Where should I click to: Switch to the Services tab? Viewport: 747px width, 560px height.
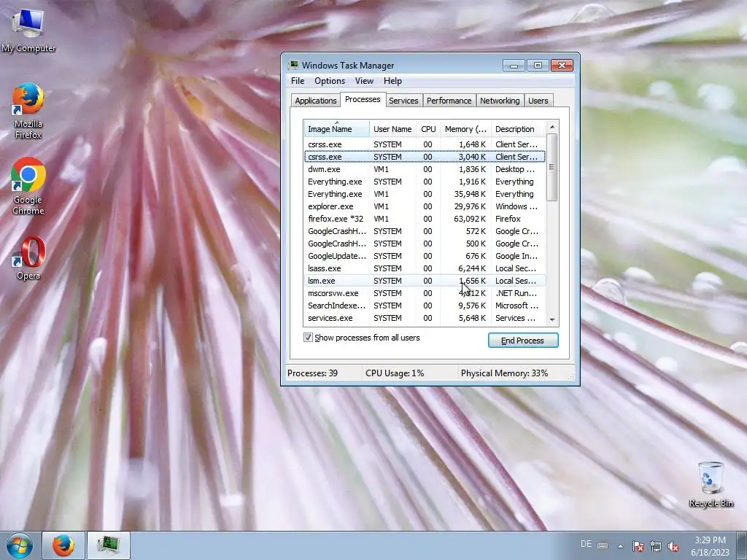pyautogui.click(x=403, y=101)
